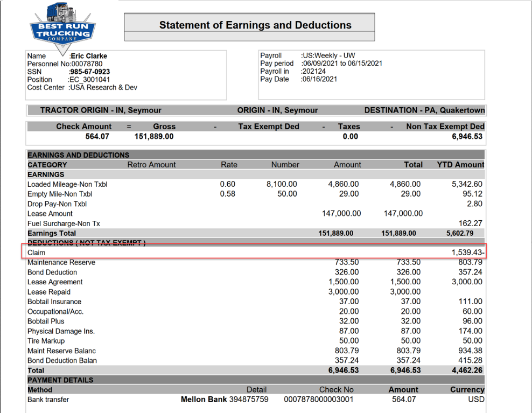Click the 'Number' column header
This screenshot has height=413, width=532.
(x=285, y=165)
